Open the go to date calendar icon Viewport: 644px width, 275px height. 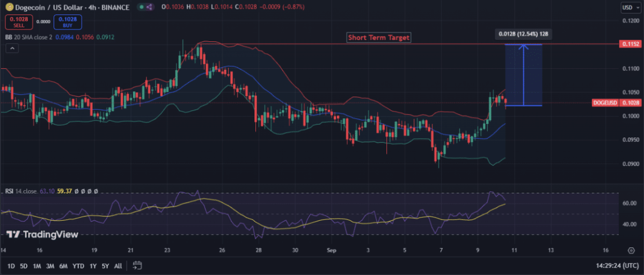[x=137, y=265]
